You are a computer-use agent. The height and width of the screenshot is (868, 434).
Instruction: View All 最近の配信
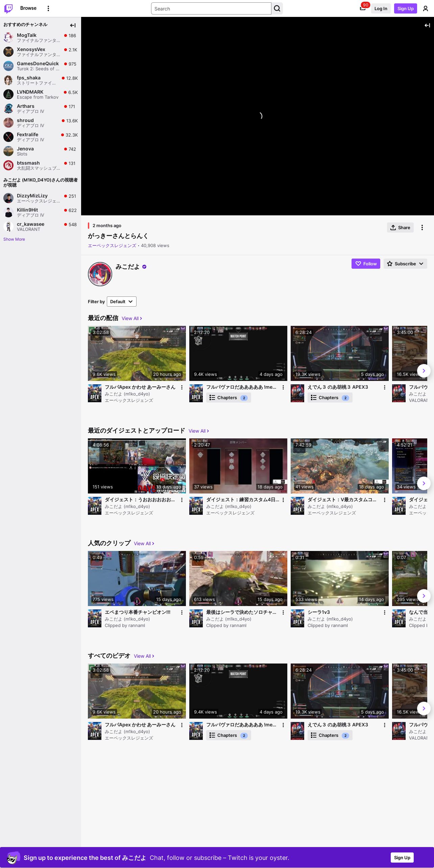click(132, 318)
